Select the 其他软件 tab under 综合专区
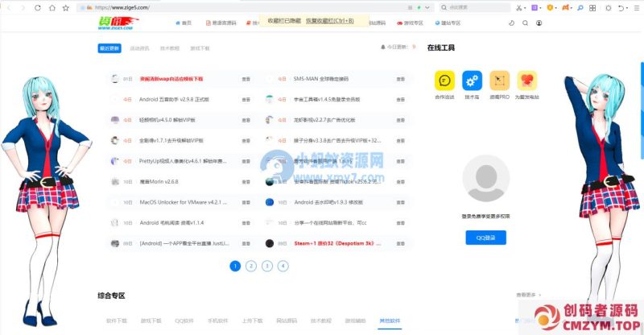Screen dimensions: 644x335 tap(390, 321)
